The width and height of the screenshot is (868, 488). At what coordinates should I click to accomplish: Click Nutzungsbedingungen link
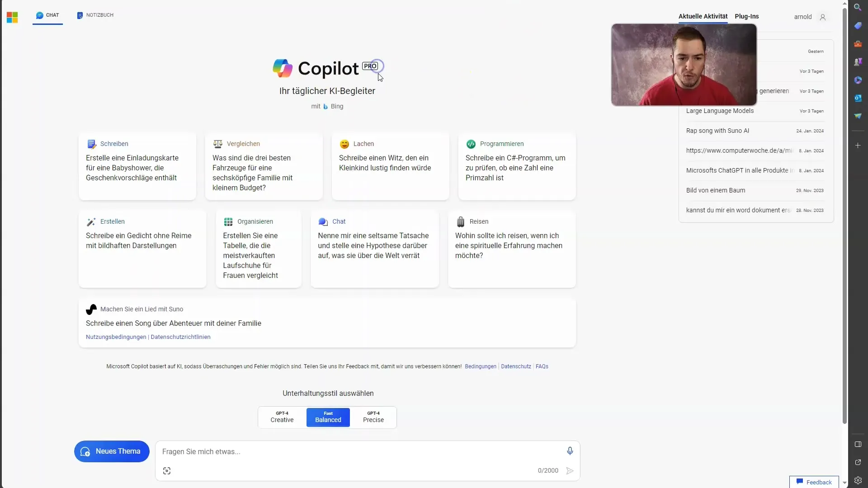tap(116, 337)
